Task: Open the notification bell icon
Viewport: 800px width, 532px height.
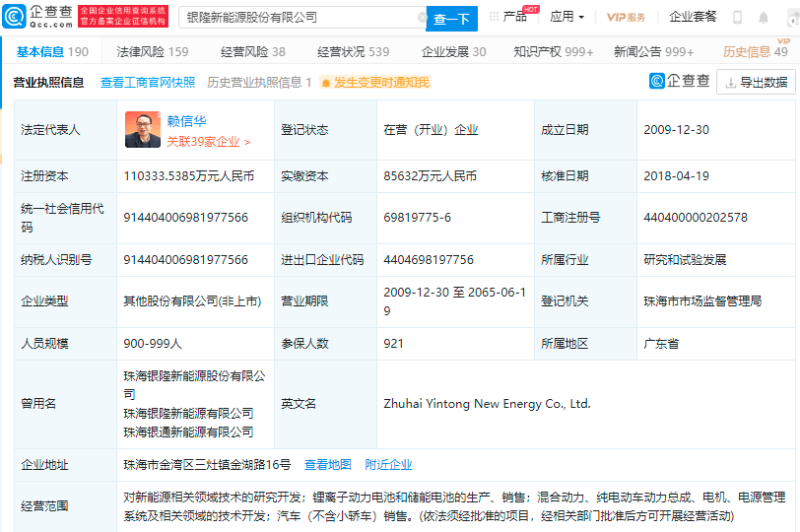Action: [x=764, y=18]
